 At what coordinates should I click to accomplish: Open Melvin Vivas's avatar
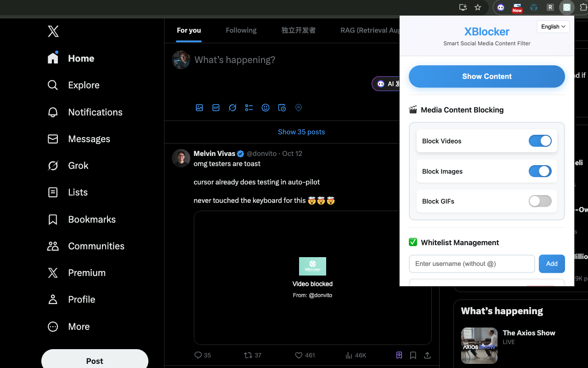coord(181,158)
